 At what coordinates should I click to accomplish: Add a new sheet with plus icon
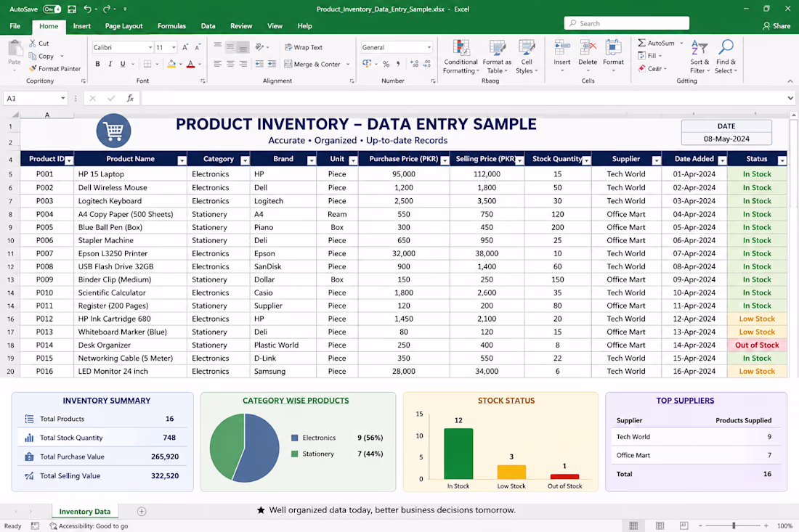[142, 511]
